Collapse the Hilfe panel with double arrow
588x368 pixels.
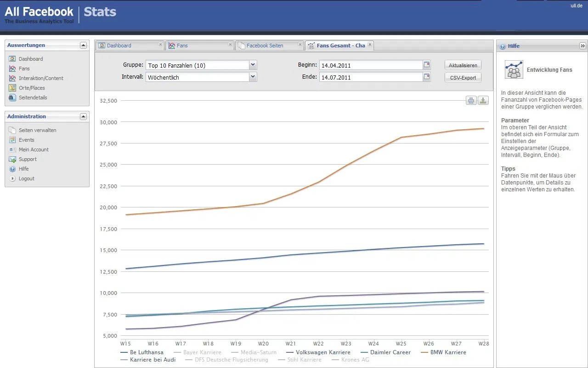coord(582,46)
